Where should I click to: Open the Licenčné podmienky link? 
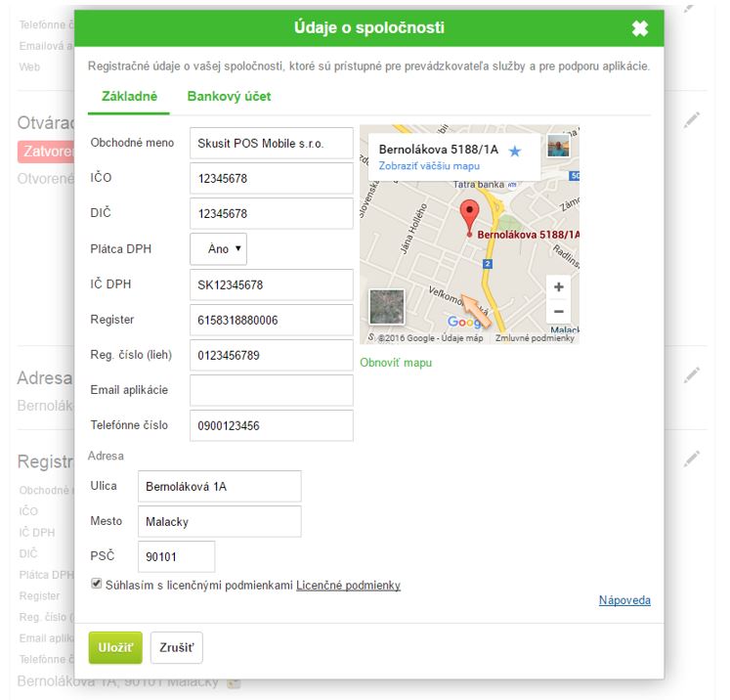click(x=348, y=586)
